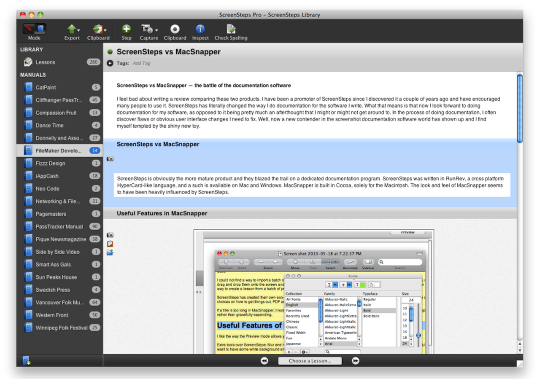Viewport: 540px width, 379px height.
Task: Select the Dance Time manual
Action: click(x=59, y=125)
